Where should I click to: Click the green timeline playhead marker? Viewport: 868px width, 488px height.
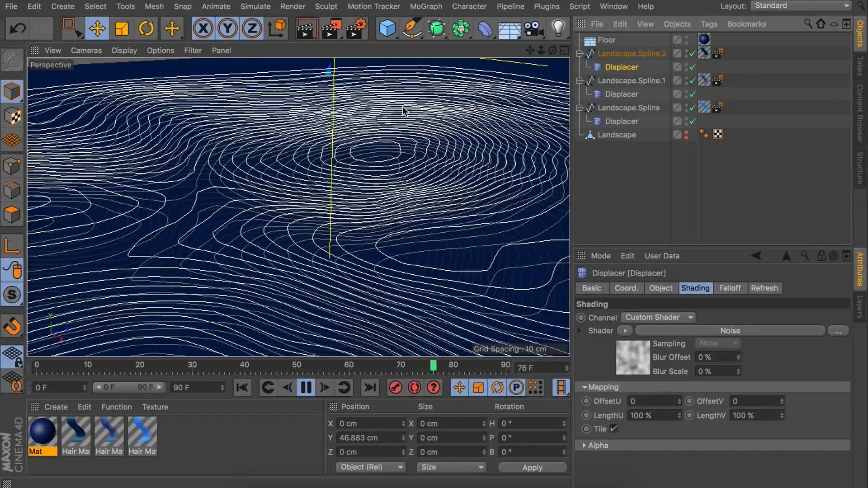433,365
